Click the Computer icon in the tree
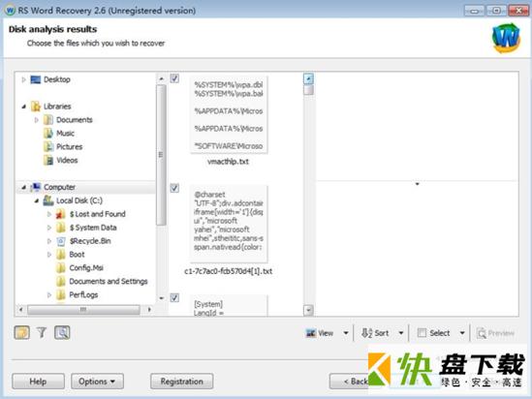Viewport: 532px width, 399px height. (x=36, y=187)
